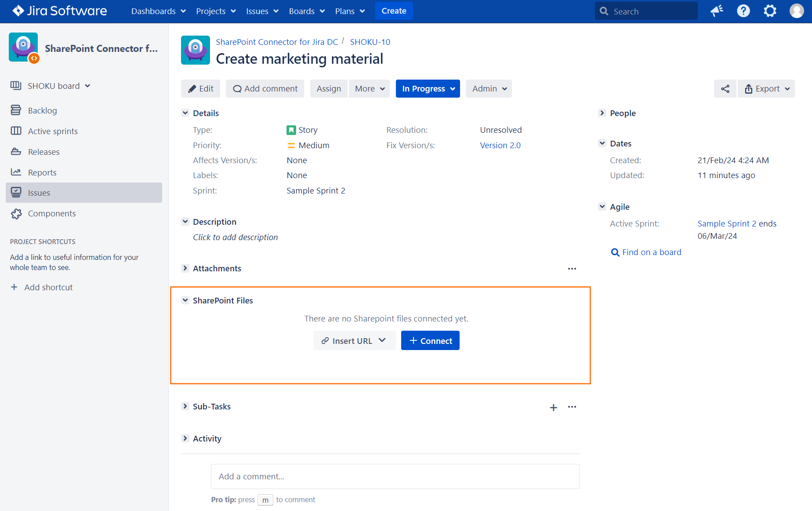Click the Find on a board link
Image resolution: width=812 pixels, height=511 pixels.
tap(651, 252)
